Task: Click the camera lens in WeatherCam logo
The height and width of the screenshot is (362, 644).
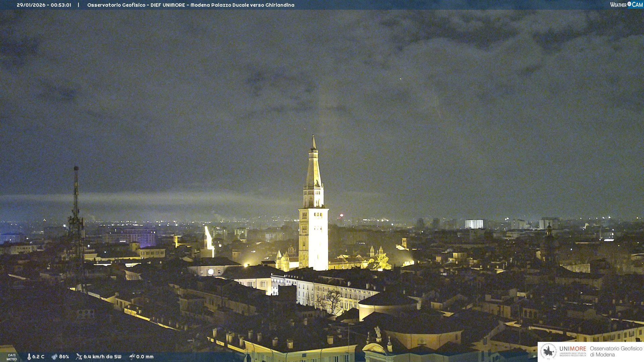Action: (629, 4)
